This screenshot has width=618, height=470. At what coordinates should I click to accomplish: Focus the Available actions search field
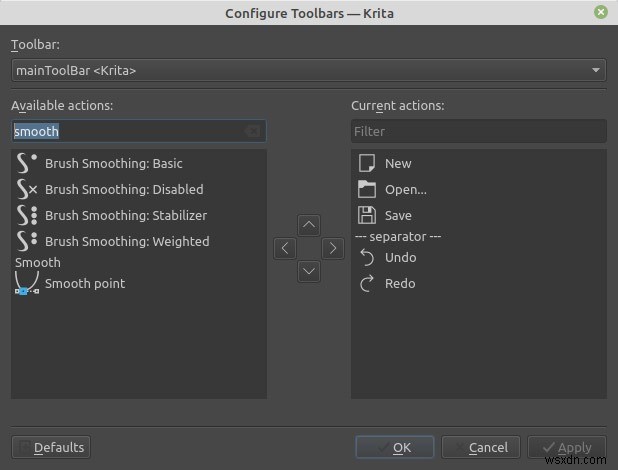[x=139, y=131]
